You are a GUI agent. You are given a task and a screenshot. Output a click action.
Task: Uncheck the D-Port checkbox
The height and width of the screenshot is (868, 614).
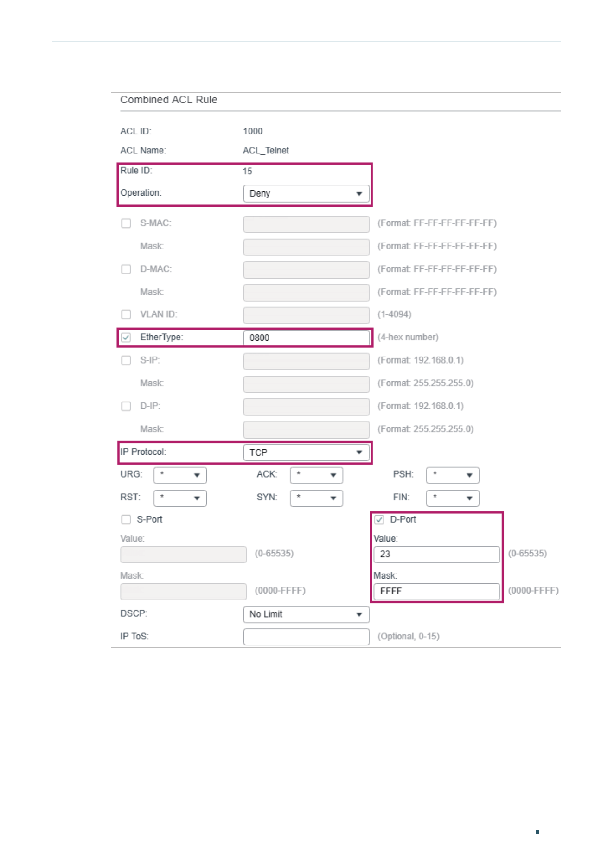pos(379,519)
